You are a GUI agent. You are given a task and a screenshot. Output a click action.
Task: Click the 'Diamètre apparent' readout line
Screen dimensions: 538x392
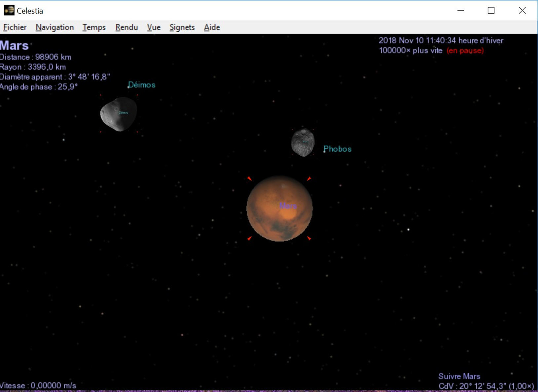55,77
